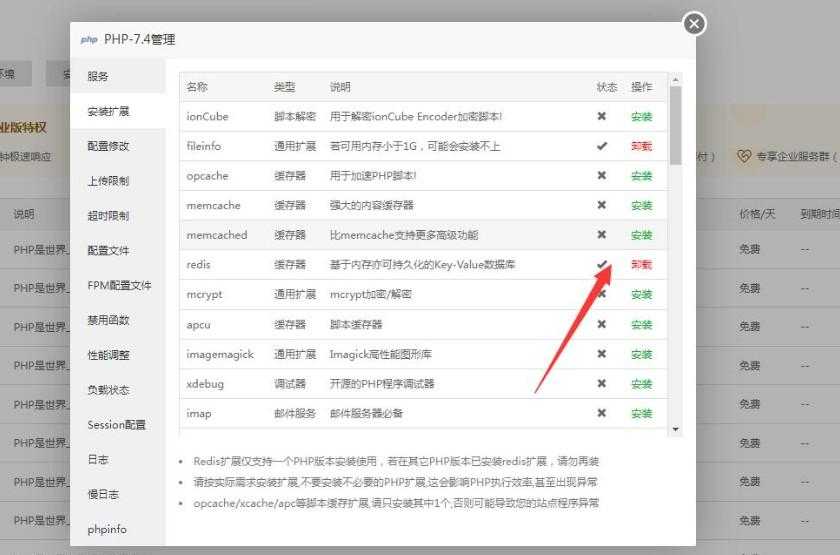Install the memcached extension
The width and height of the screenshot is (840, 555).
click(x=641, y=235)
